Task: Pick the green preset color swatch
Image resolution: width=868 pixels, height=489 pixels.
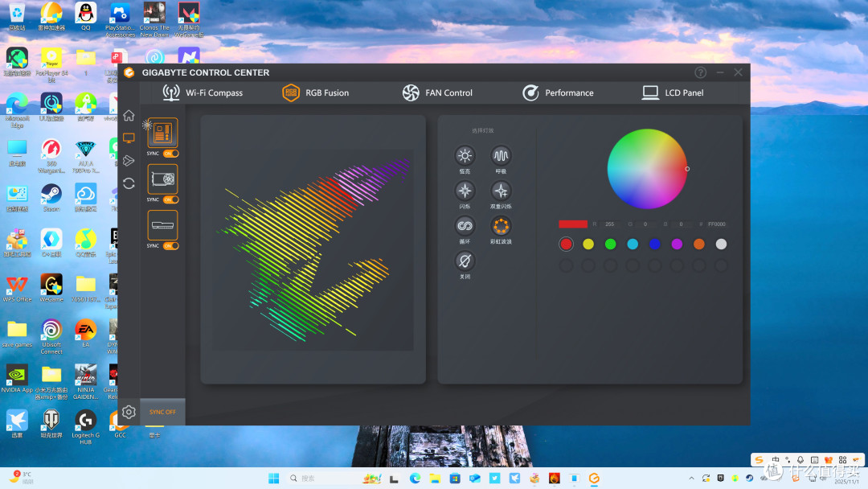Action: tap(611, 244)
